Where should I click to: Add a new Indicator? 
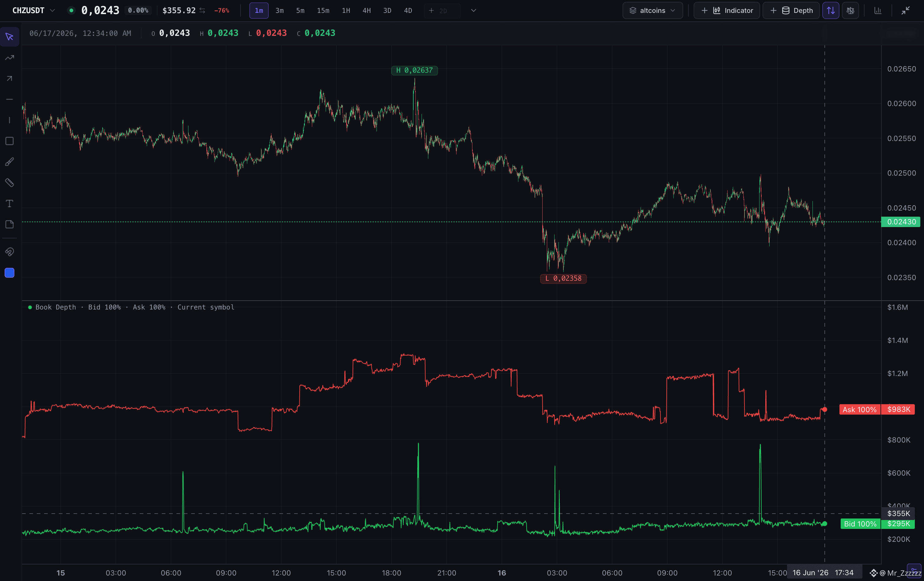(727, 11)
